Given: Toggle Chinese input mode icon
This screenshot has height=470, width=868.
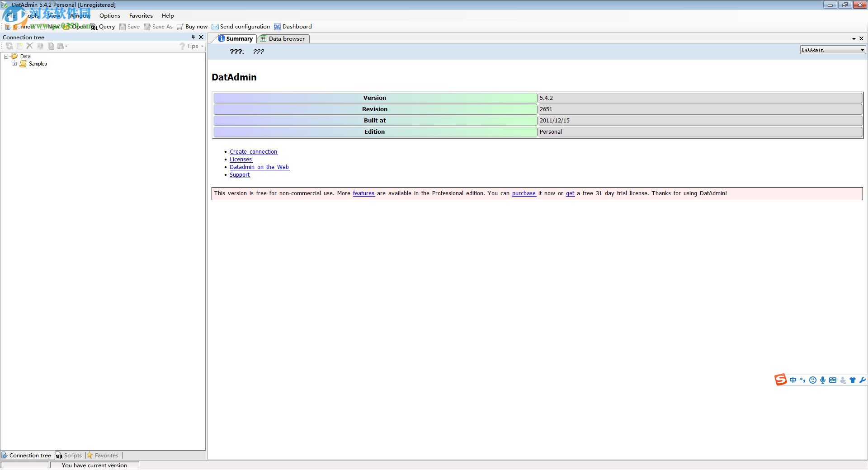Looking at the screenshot, I should pos(793,380).
